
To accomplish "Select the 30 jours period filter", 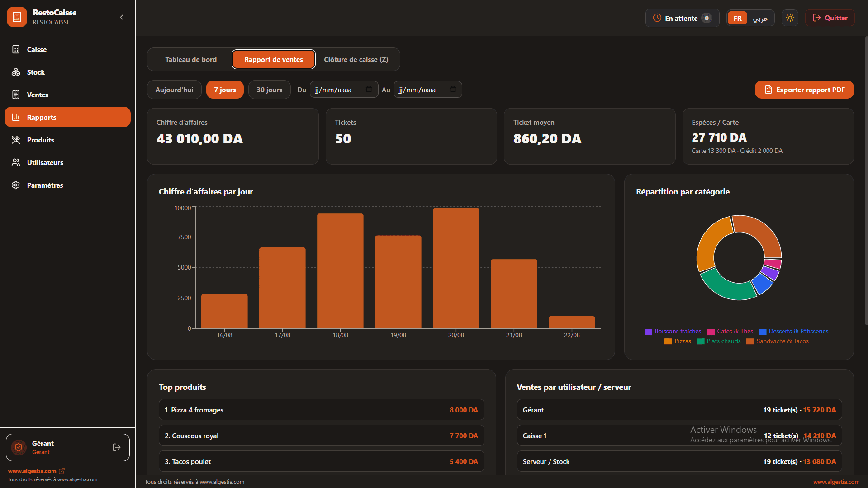I will pyautogui.click(x=270, y=90).
